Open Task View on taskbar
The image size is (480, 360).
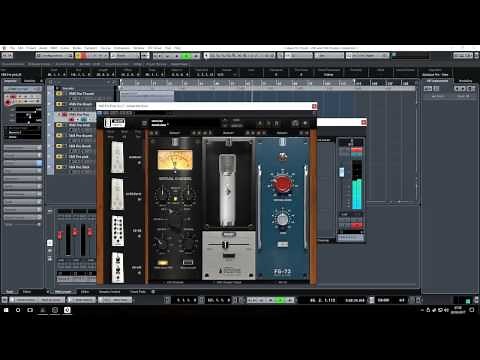click(x=30, y=310)
